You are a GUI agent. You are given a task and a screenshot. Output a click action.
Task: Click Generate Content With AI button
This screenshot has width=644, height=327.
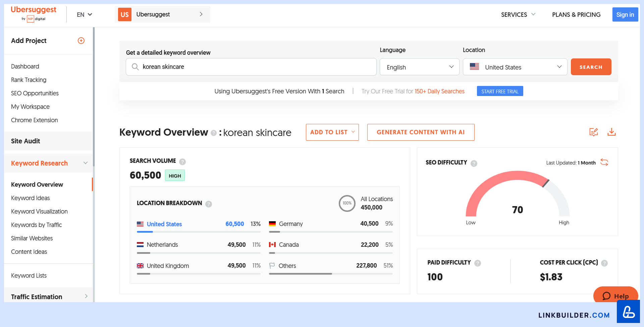[x=421, y=132]
